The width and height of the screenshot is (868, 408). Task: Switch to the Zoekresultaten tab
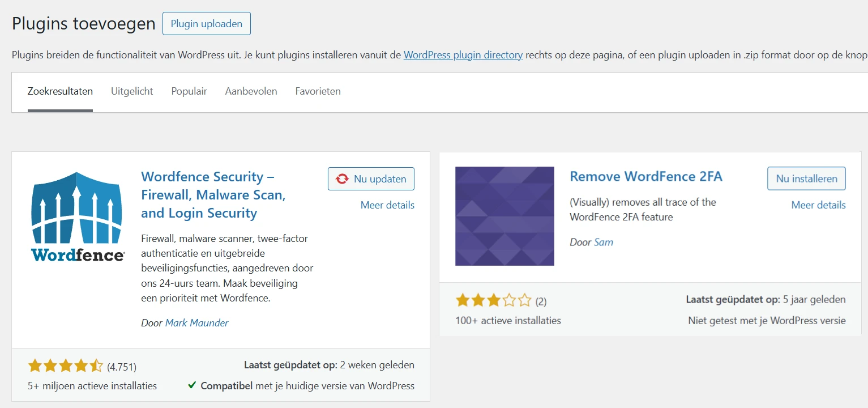pyautogui.click(x=60, y=91)
